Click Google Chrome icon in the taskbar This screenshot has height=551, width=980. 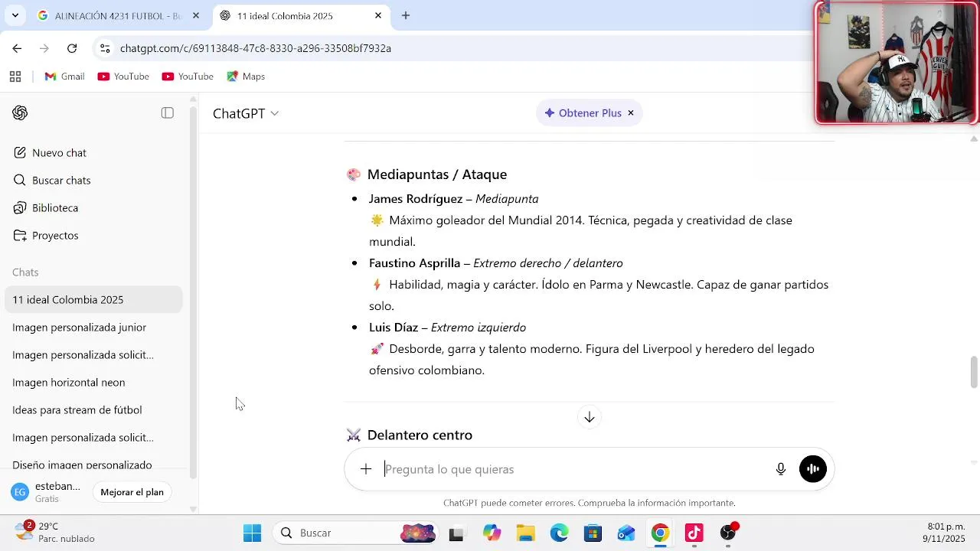tap(660, 533)
